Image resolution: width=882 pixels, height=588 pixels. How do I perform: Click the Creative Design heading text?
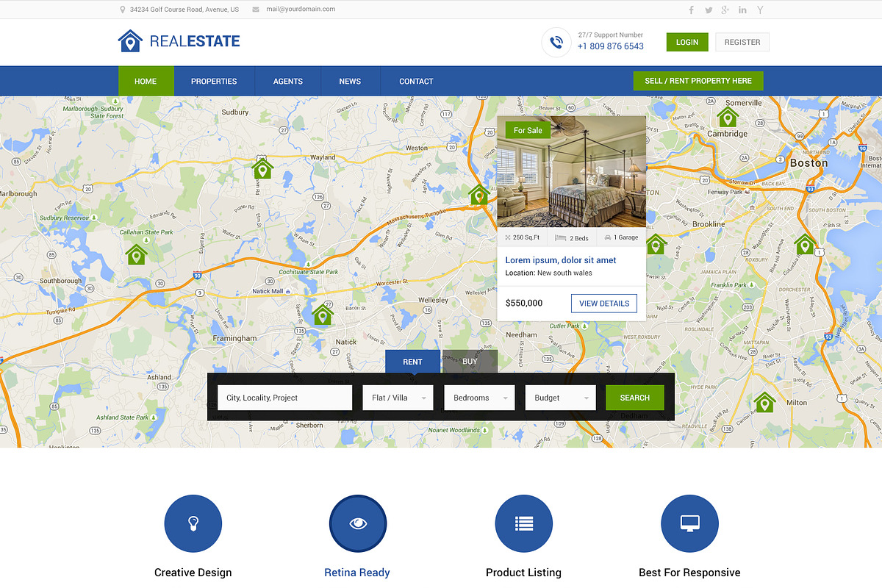193,573
